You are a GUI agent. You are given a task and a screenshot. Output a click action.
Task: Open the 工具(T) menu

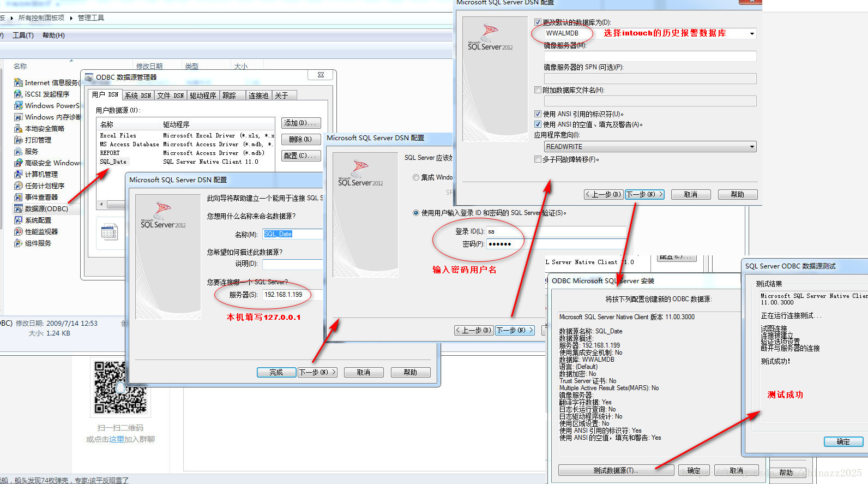pos(23,35)
